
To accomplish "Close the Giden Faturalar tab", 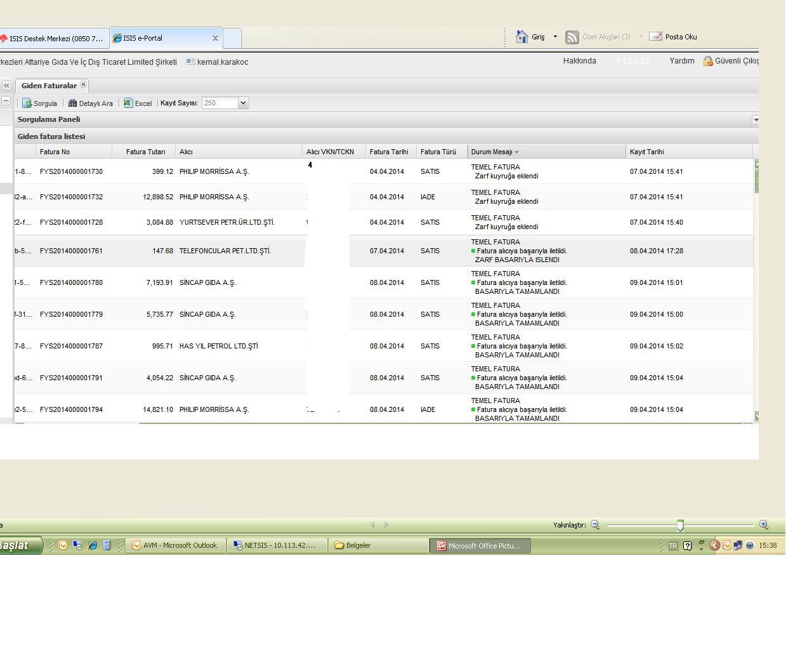I will pyautogui.click(x=83, y=84).
